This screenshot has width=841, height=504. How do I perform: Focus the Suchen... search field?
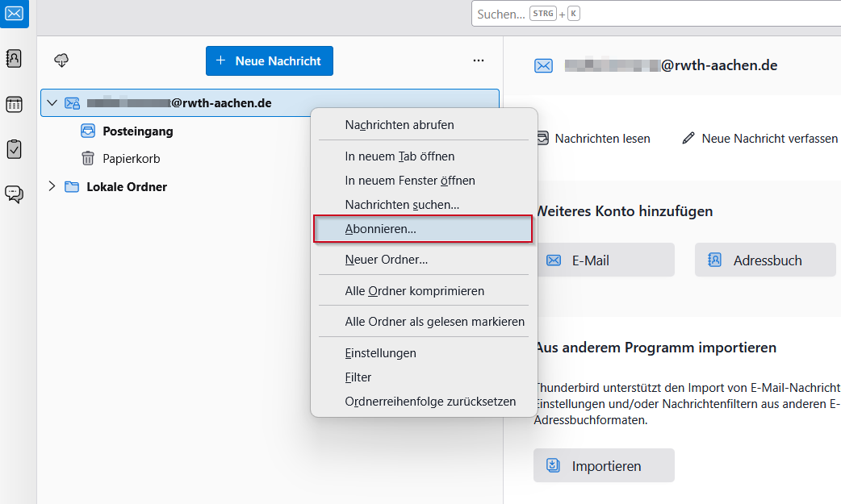(x=656, y=14)
